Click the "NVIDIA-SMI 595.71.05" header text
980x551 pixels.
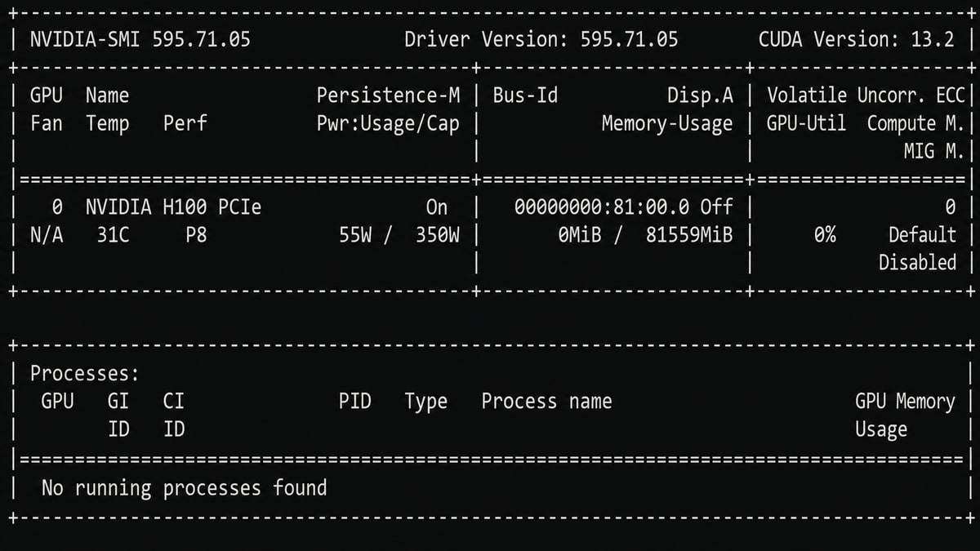tap(140, 39)
